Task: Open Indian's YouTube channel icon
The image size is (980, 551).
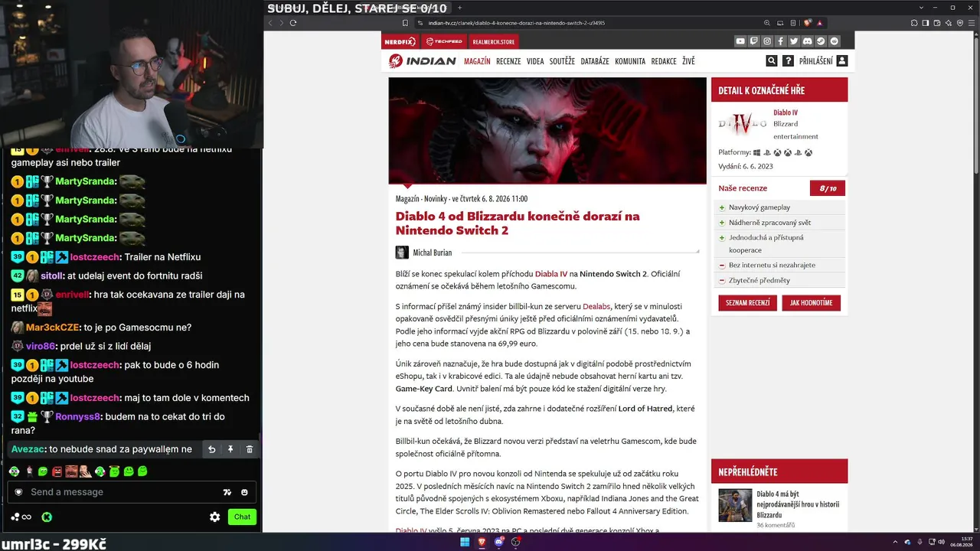Action: (x=740, y=41)
